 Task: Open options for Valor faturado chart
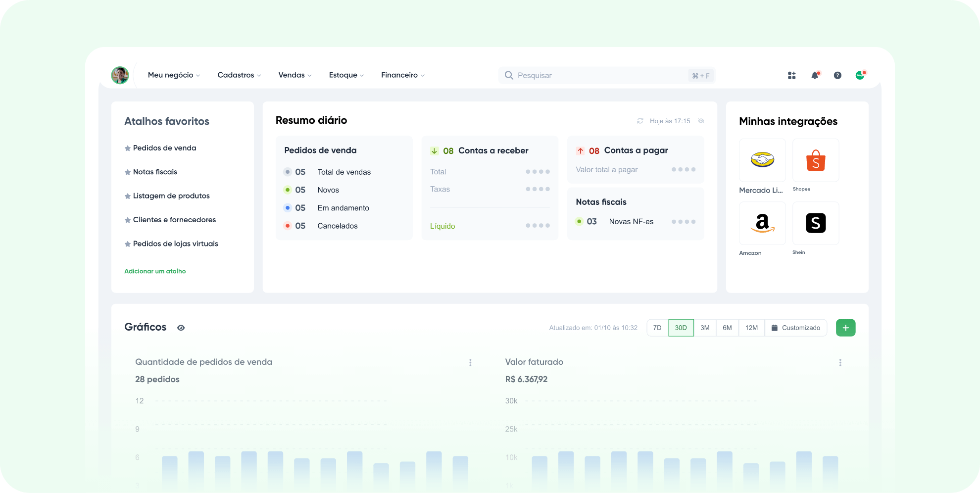pos(840,363)
